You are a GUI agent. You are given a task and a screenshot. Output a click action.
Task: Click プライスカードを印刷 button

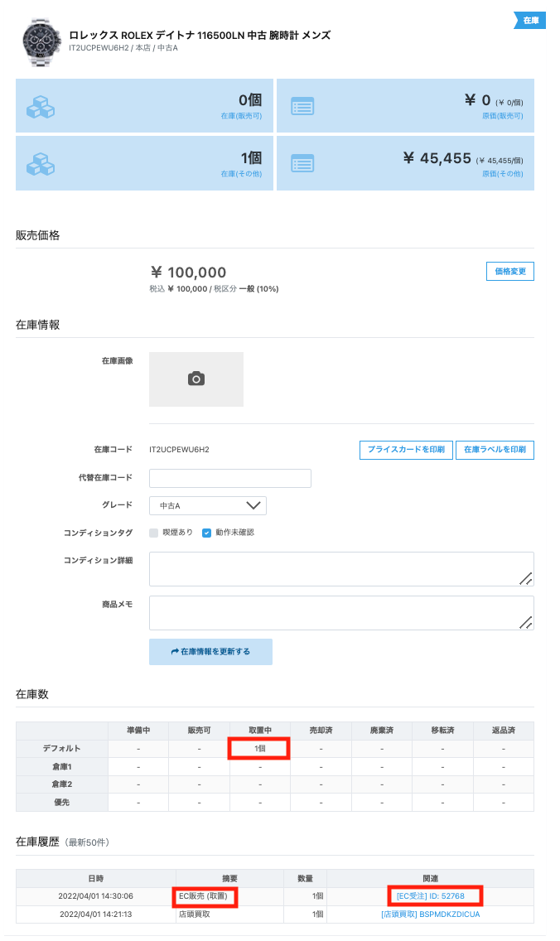(407, 450)
